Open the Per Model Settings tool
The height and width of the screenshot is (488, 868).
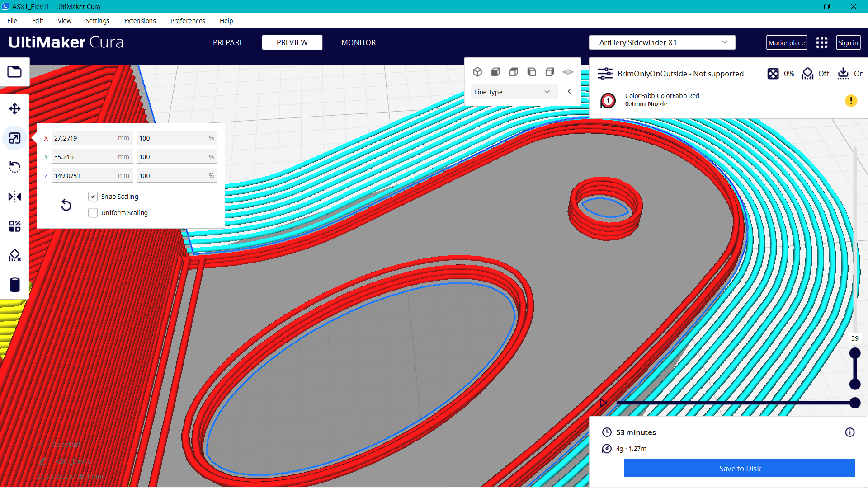tap(15, 226)
